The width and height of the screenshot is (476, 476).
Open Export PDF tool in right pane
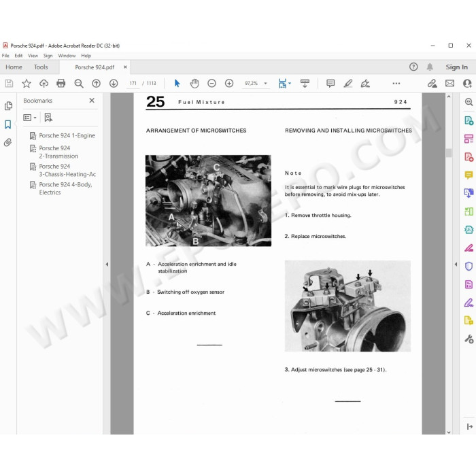tap(469, 120)
